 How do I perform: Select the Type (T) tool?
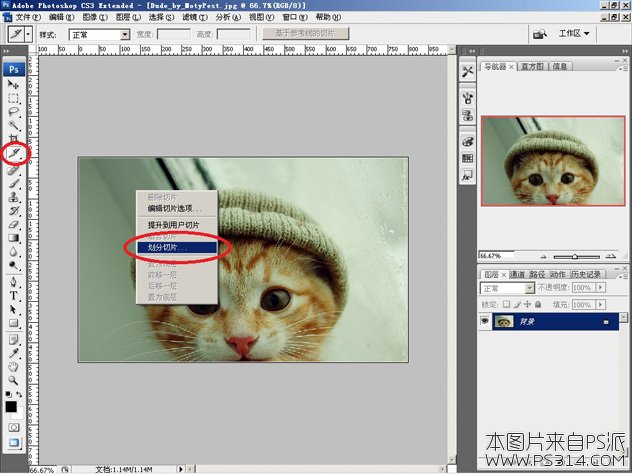pos(14,295)
